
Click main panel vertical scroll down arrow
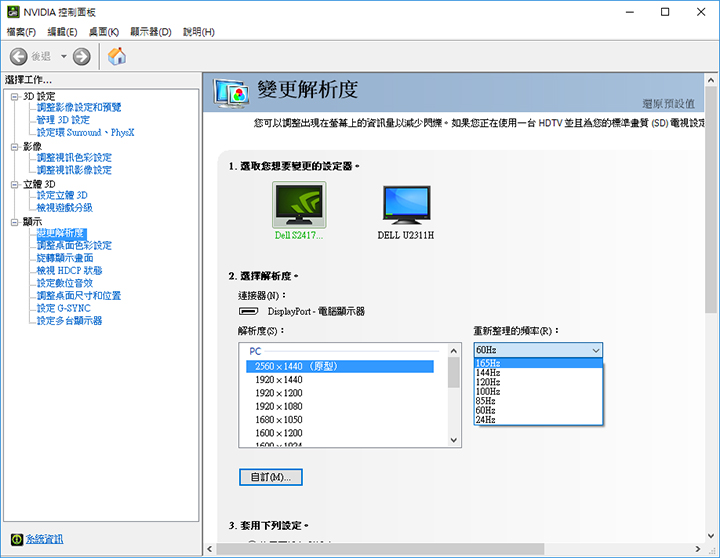[x=711, y=535]
